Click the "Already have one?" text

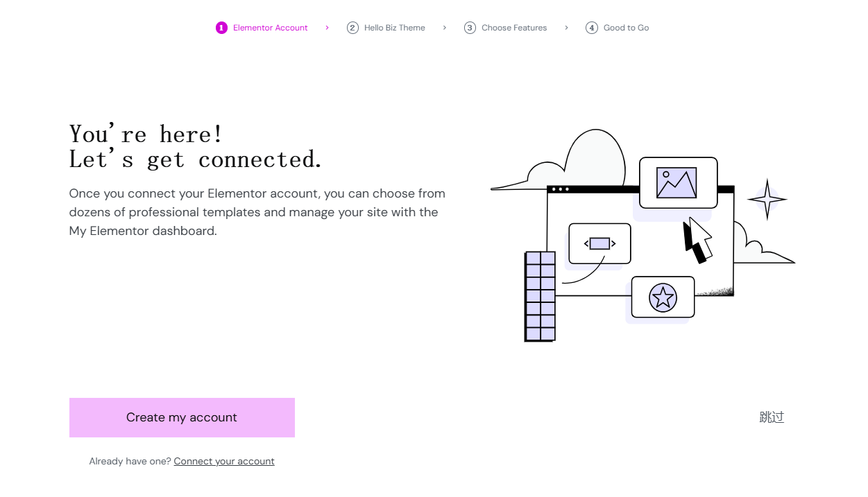130,461
